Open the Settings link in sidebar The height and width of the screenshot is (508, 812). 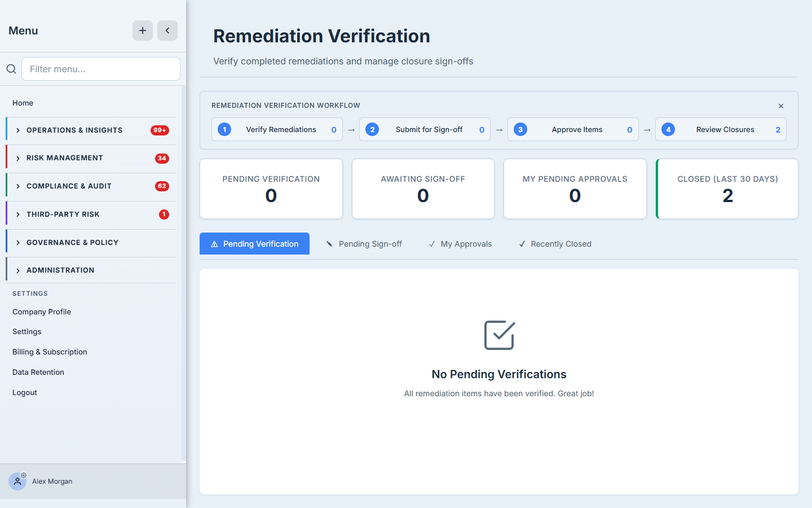(x=27, y=331)
